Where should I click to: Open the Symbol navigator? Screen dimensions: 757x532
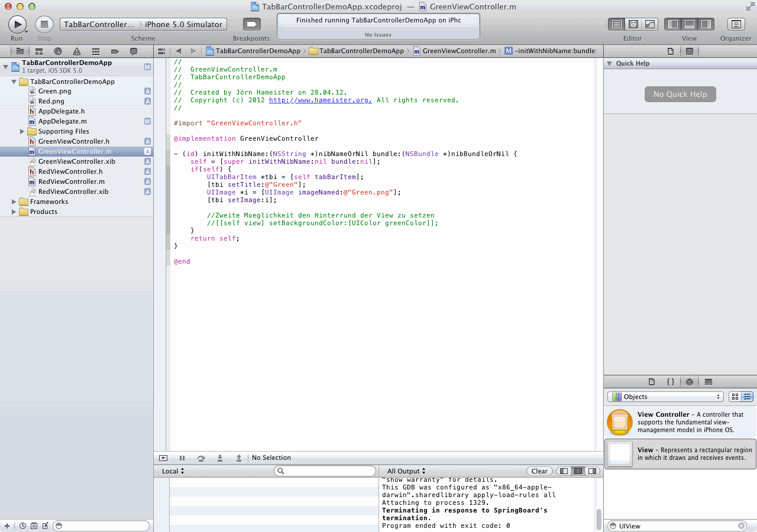point(39,51)
